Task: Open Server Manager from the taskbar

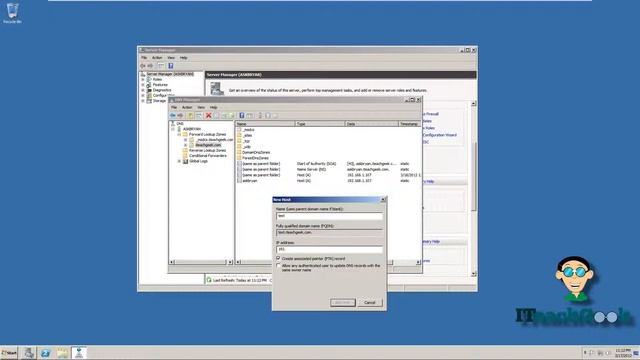Action: (29, 353)
